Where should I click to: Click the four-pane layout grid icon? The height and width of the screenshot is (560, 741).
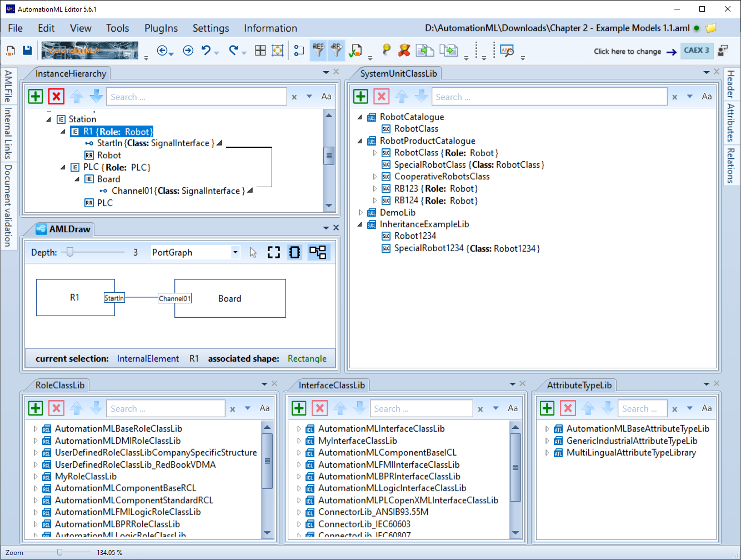tap(261, 51)
